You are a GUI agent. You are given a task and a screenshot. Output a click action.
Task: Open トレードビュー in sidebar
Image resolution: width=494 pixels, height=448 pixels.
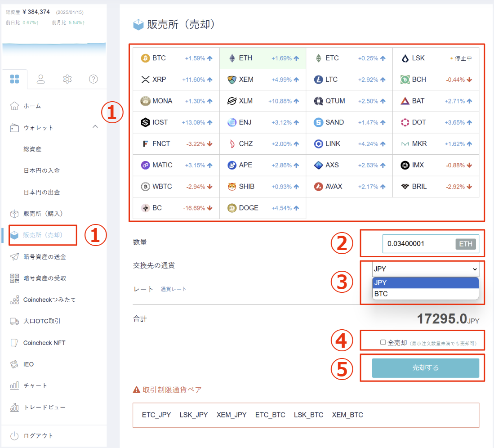point(45,408)
